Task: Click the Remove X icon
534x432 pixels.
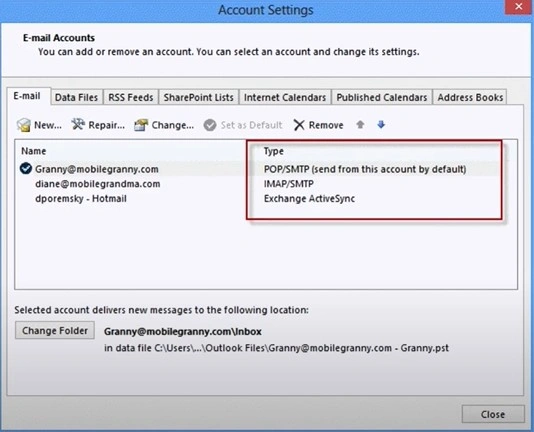Action: [299, 125]
